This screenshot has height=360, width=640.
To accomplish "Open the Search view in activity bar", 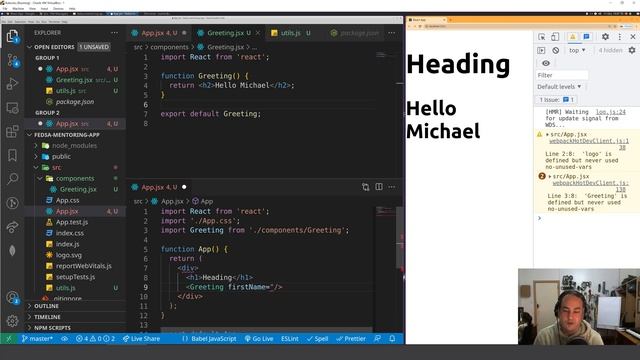I will click(x=12, y=178).
